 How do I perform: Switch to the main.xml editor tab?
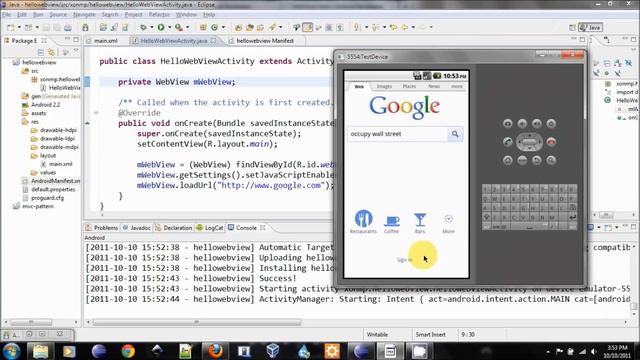[x=106, y=41]
